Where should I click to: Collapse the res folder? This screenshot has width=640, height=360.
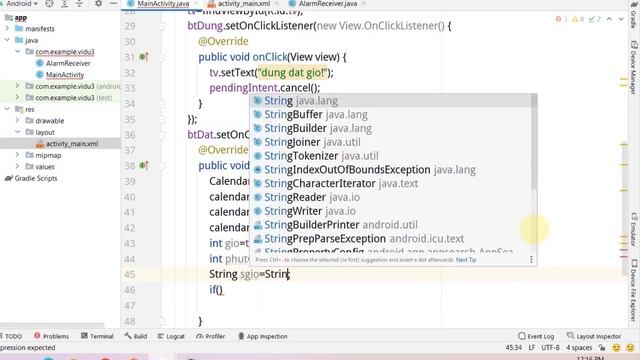7,109
